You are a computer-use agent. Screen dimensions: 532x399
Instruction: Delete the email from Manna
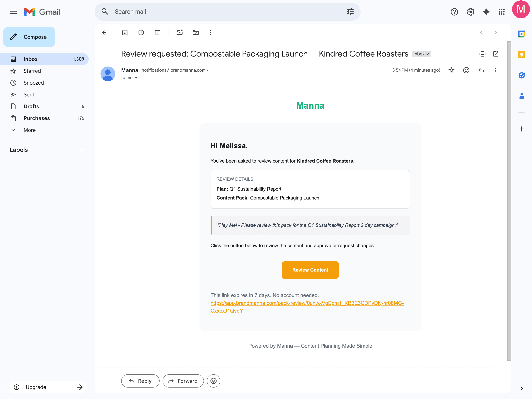point(157,33)
